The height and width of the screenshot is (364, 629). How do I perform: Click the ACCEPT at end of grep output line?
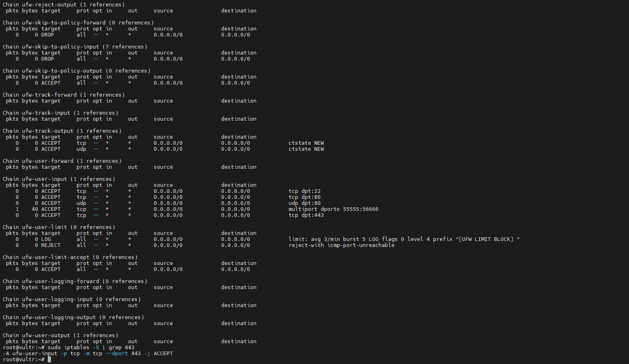pyautogui.click(x=163, y=354)
